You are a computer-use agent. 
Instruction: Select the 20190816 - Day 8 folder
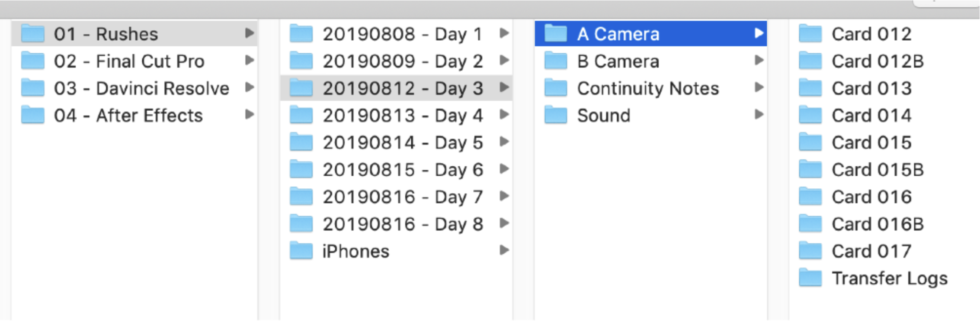(402, 224)
